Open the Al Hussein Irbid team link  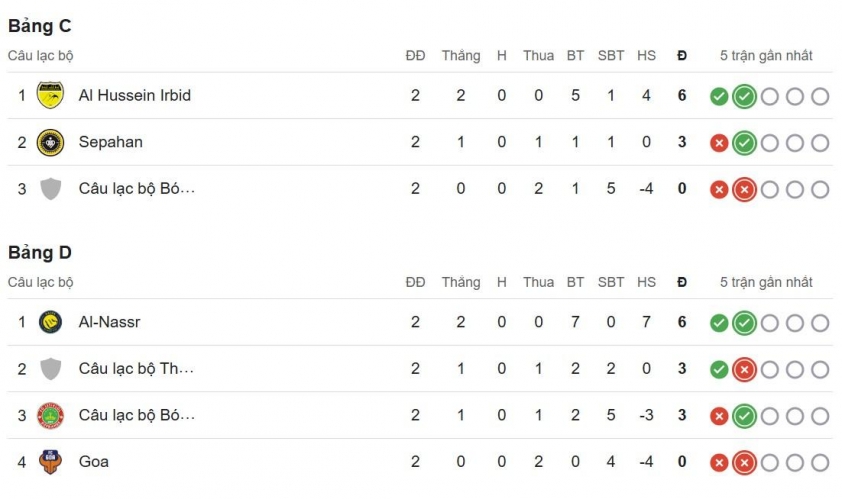coord(134,96)
